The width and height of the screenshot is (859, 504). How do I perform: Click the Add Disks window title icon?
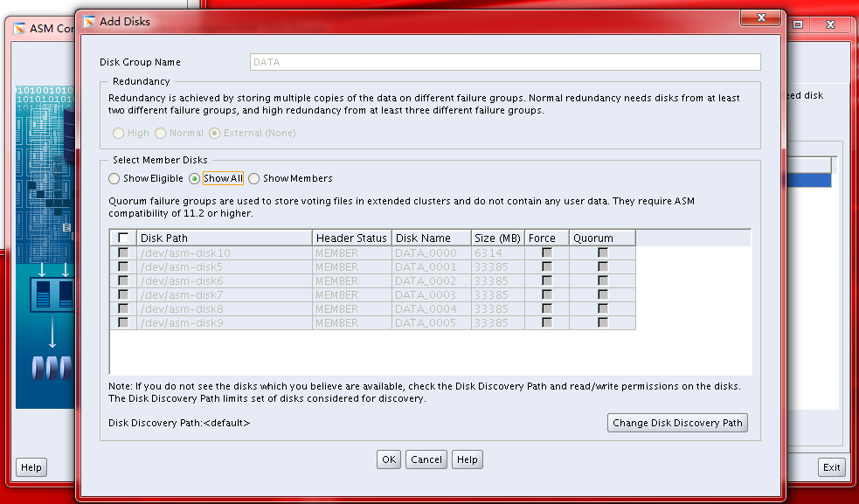click(x=89, y=22)
